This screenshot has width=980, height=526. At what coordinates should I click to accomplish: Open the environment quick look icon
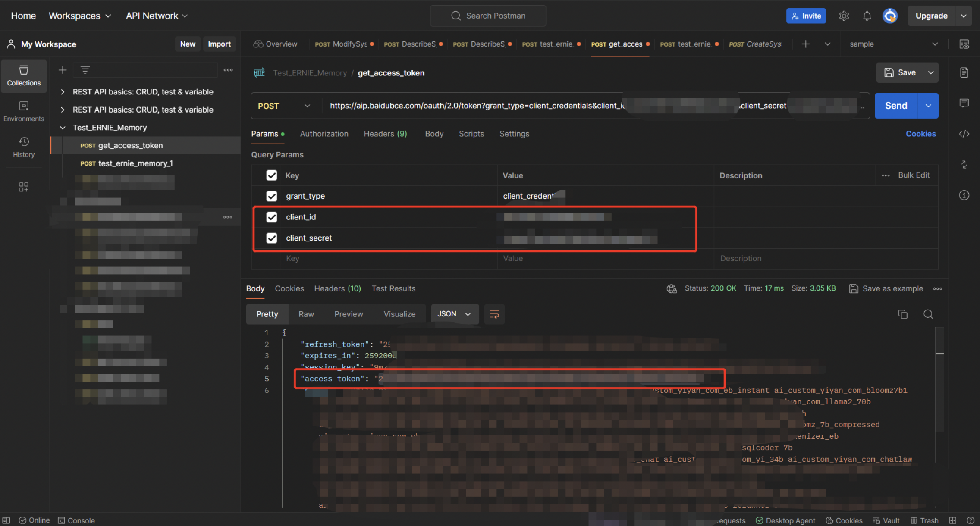pyautogui.click(x=964, y=44)
